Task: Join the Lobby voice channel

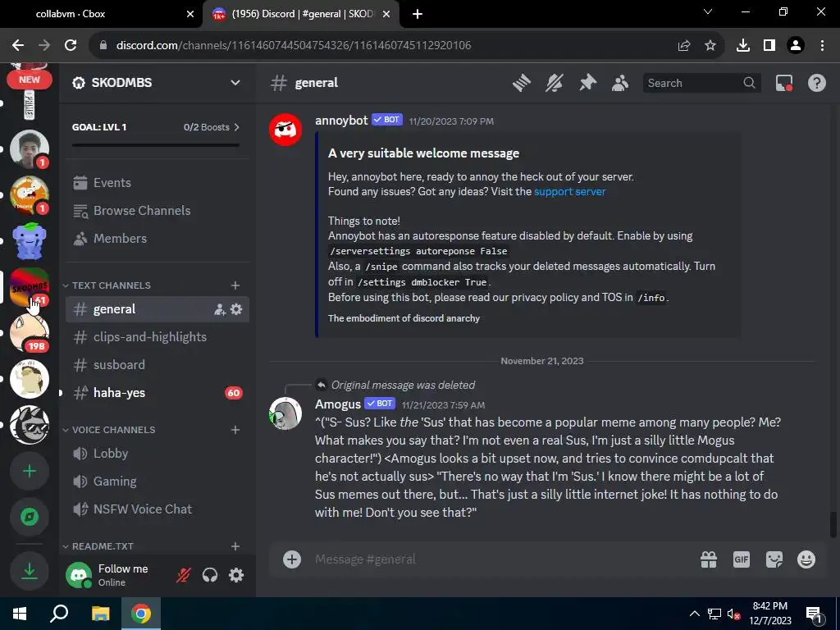Action: [157, 453]
